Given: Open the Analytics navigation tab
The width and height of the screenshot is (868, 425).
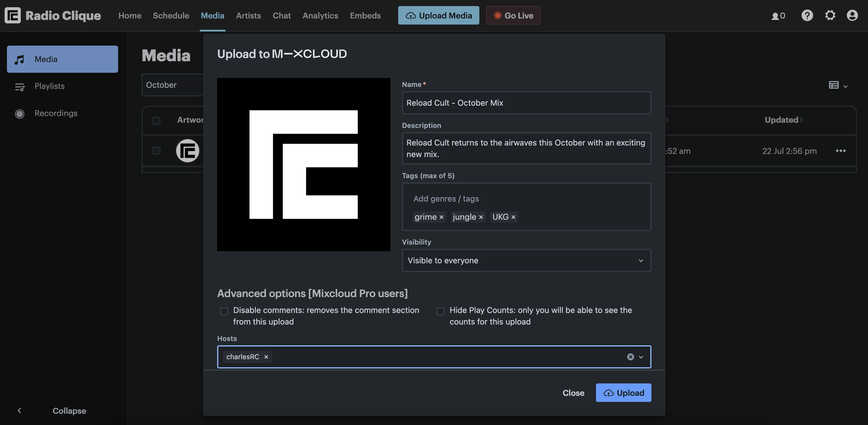Looking at the screenshot, I should [x=321, y=15].
